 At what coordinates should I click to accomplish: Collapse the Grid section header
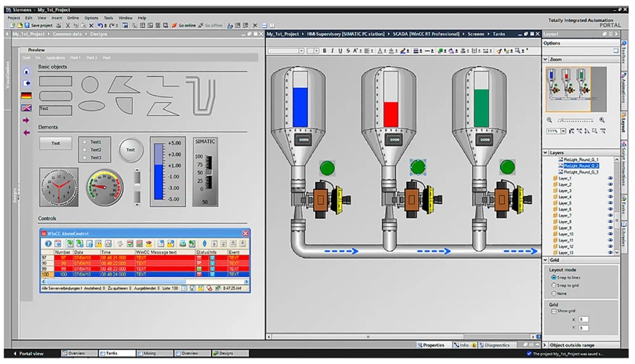[545, 261]
